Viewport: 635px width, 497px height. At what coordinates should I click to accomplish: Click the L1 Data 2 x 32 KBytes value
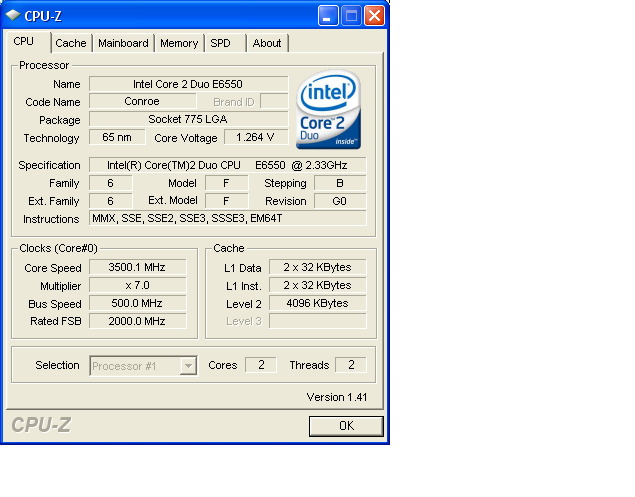[x=318, y=267]
